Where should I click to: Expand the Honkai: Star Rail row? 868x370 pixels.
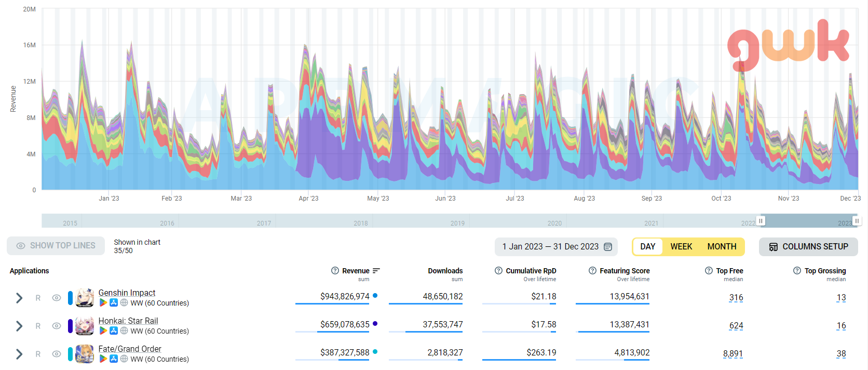(x=19, y=326)
